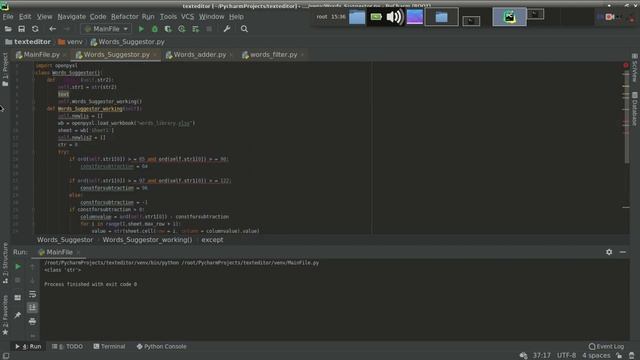Click the Open folder toolbar icon
The height and width of the screenshot is (360, 640).
coord(8,29)
